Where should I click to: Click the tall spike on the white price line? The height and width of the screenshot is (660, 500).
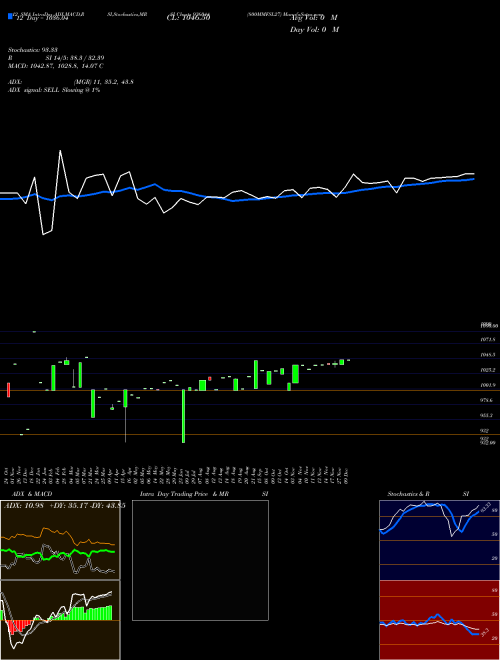point(60,151)
